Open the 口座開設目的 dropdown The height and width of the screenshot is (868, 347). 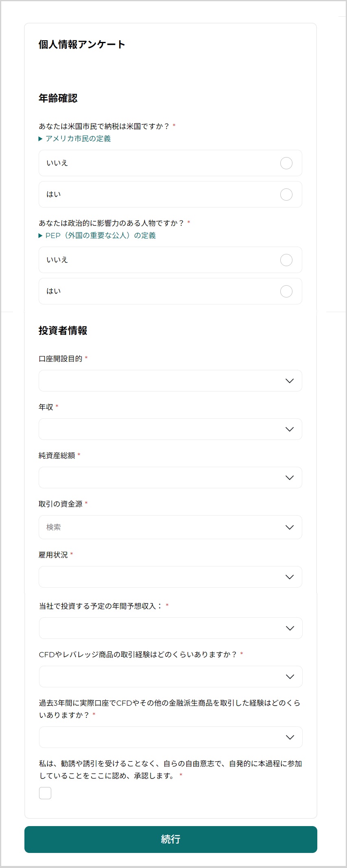click(170, 381)
